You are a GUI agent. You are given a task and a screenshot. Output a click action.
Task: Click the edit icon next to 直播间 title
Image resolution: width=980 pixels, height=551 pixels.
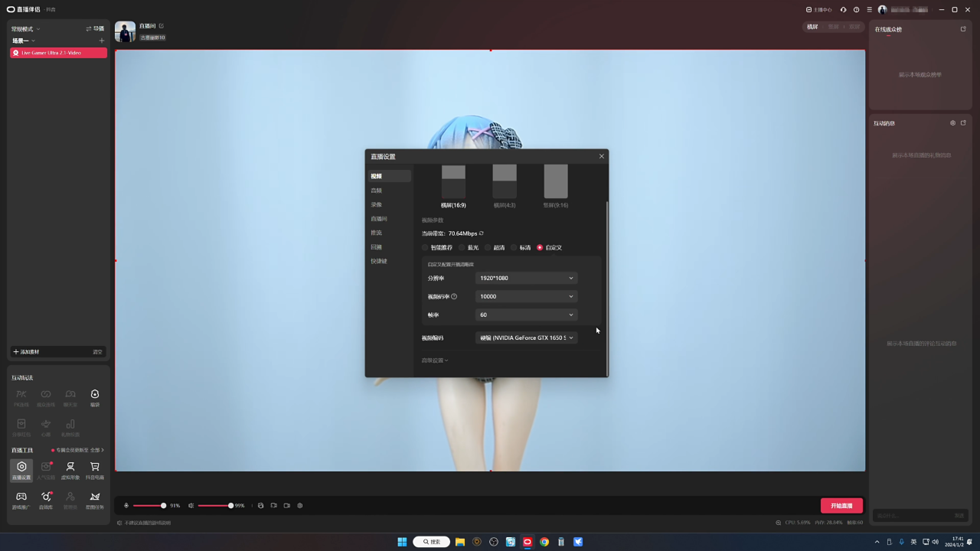(162, 26)
